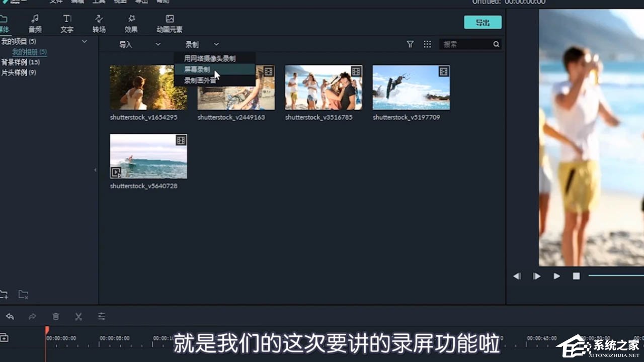Toggle the filter funnel icon in media library
The width and height of the screenshot is (644, 362).
[x=410, y=44]
